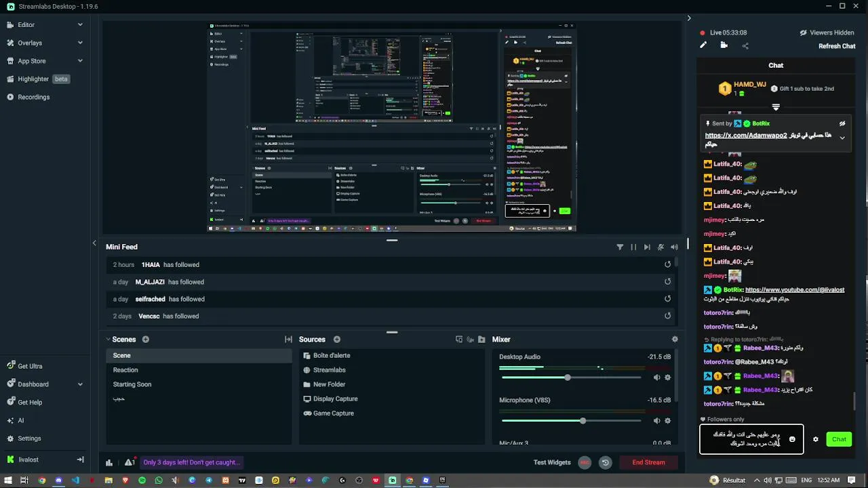Log out of livalost account
Viewport: 868px width, 488px height.
(x=80, y=460)
